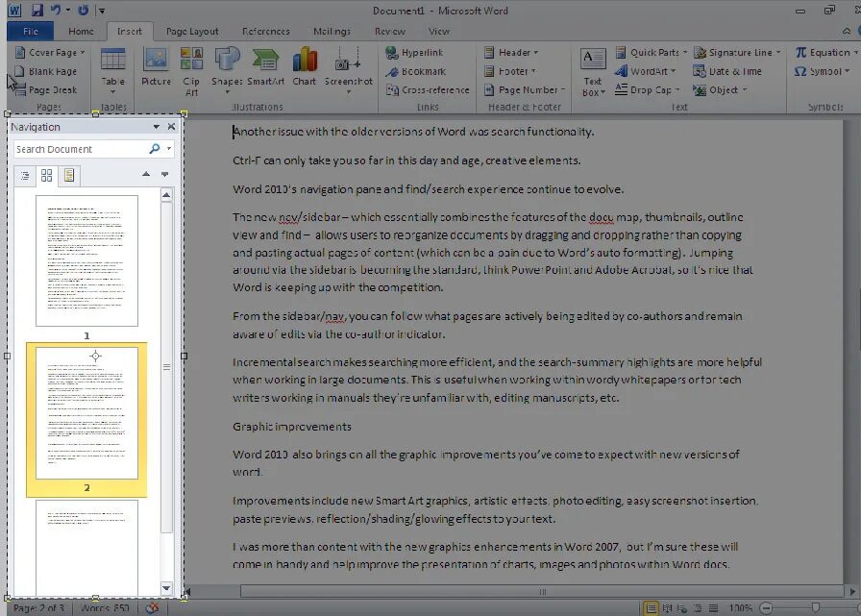This screenshot has width=861, height=616.
Task: Open the Table insert tool
Action: pos(113,71)
